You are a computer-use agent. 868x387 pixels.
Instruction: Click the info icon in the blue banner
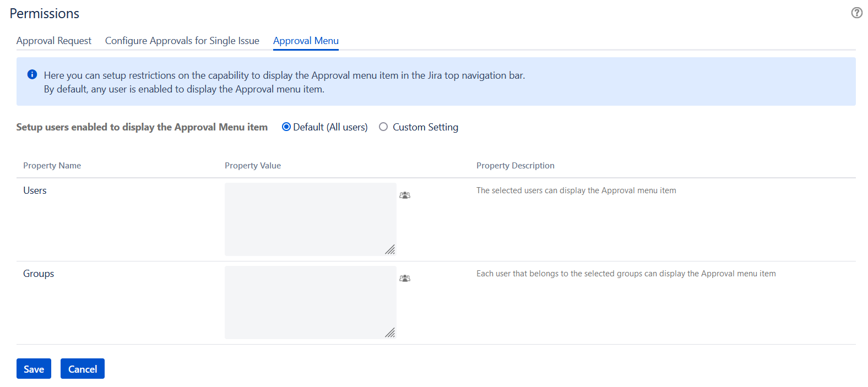[x=32, y=74]
